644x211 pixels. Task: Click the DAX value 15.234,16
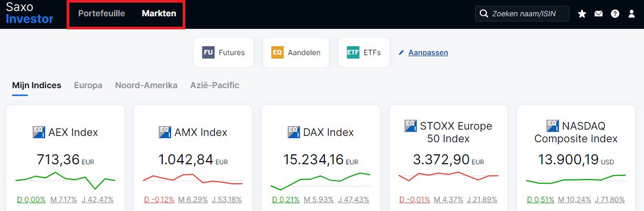tap(313, 160)
